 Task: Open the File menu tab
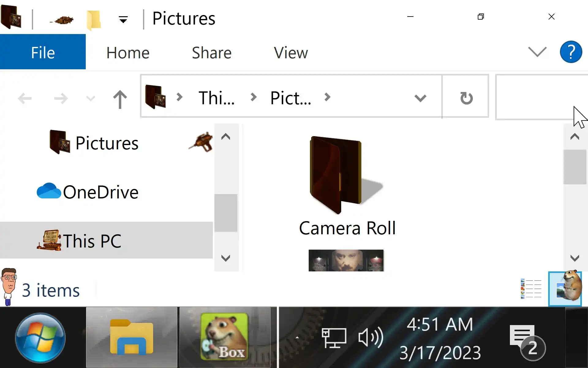pyautogui.click(x=43, y=52)
